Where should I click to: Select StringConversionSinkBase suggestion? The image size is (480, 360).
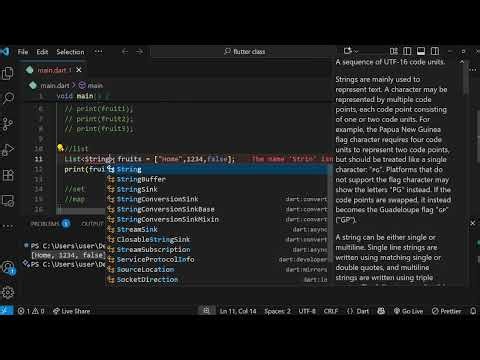point(217,209)
